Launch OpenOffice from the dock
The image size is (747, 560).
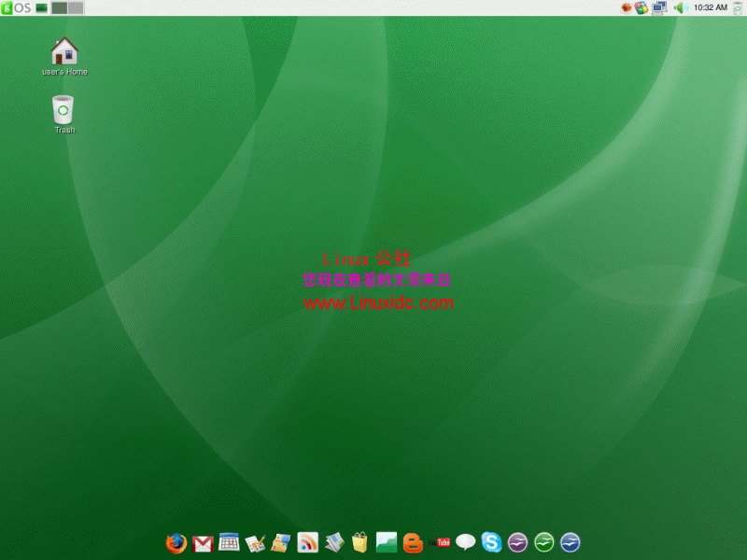click(516, 542)
